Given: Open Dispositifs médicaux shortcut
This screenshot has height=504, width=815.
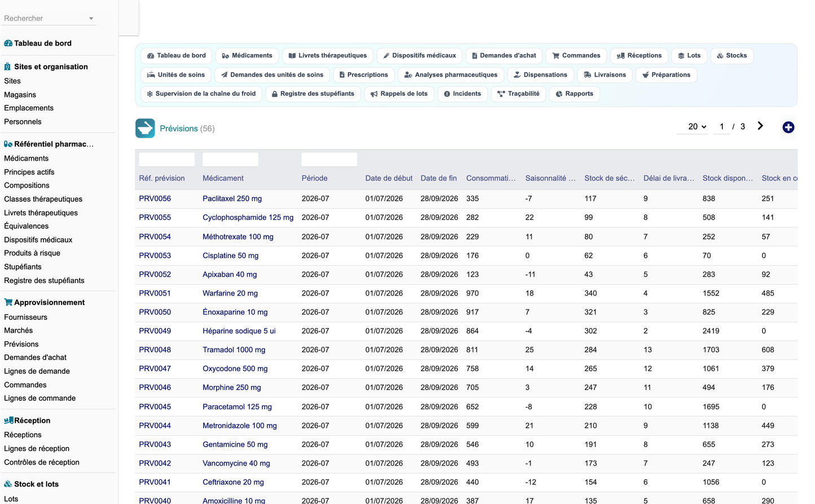Looking at the screenshot, I should (420, 56).
